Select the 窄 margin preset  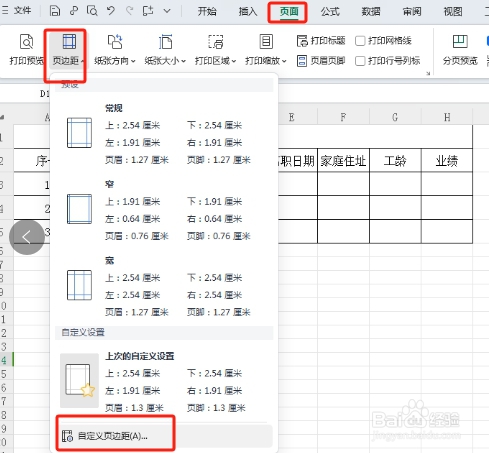pyautogui.click(x=164, y=210)
